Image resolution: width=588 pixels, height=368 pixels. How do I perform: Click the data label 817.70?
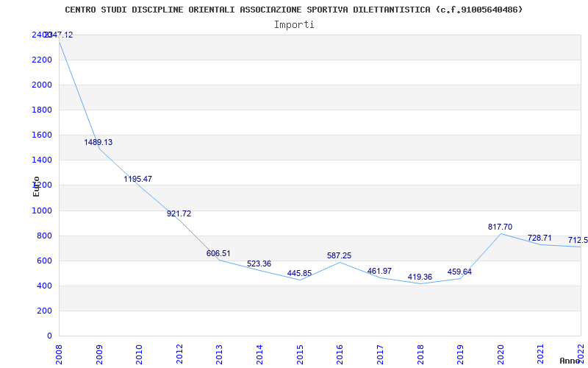coord(500,227)
